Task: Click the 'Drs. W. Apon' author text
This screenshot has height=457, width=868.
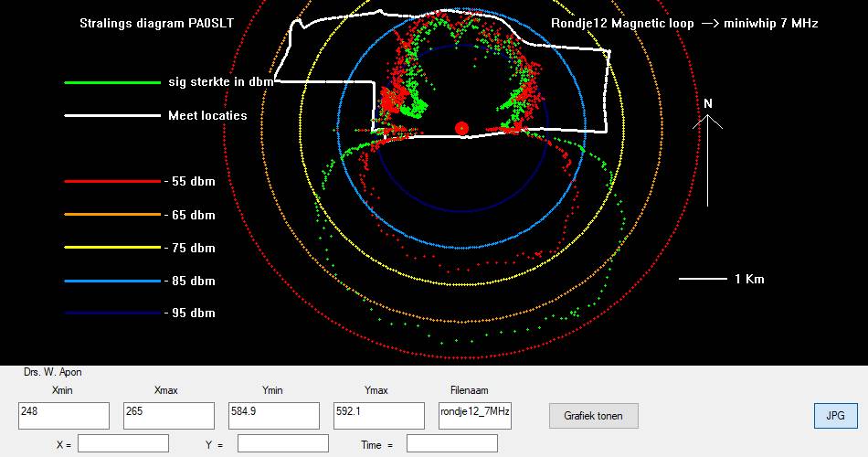Action: coord(53,372)
